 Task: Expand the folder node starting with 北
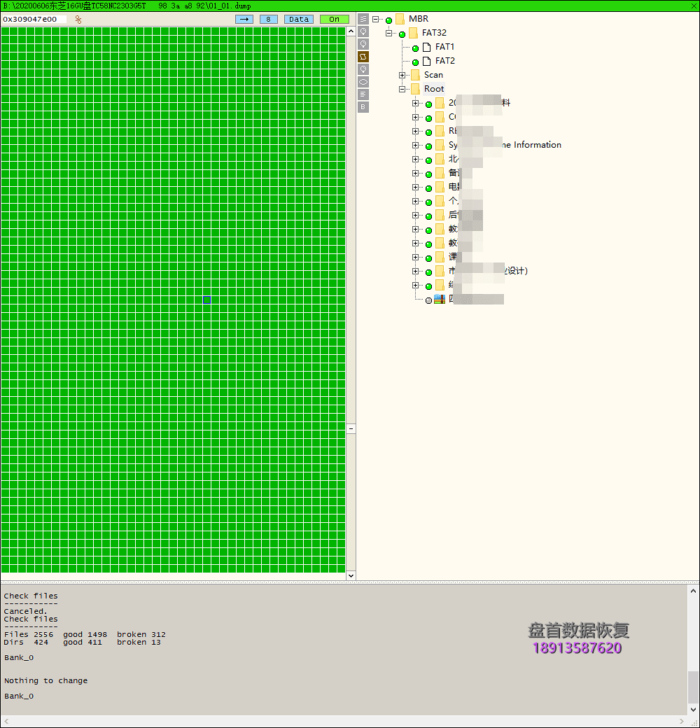[416, 159]
